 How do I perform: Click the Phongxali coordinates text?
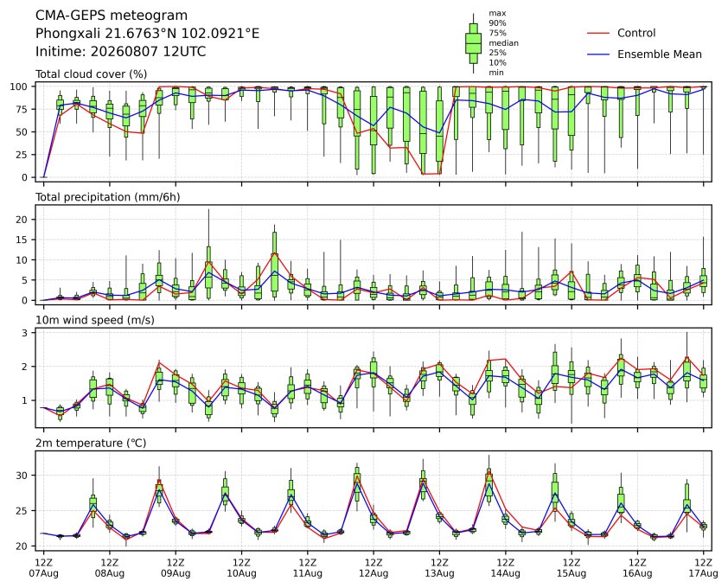[x=147, y=34]
